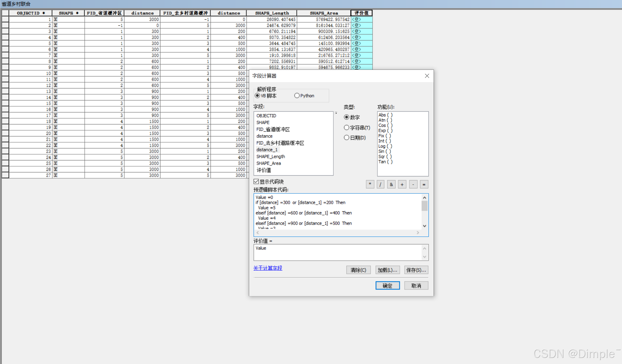
Task: Select table row 27 via its row selector
Action: coord(5,175)
